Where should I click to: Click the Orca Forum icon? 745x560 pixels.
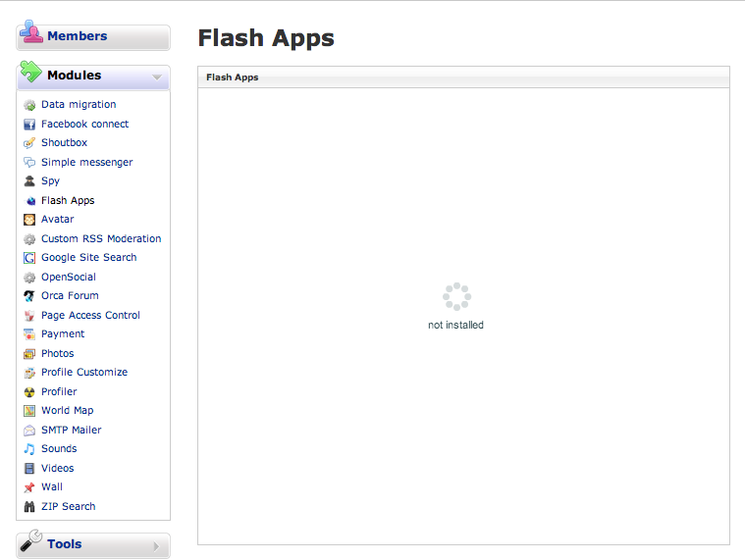tap(29, 296)
